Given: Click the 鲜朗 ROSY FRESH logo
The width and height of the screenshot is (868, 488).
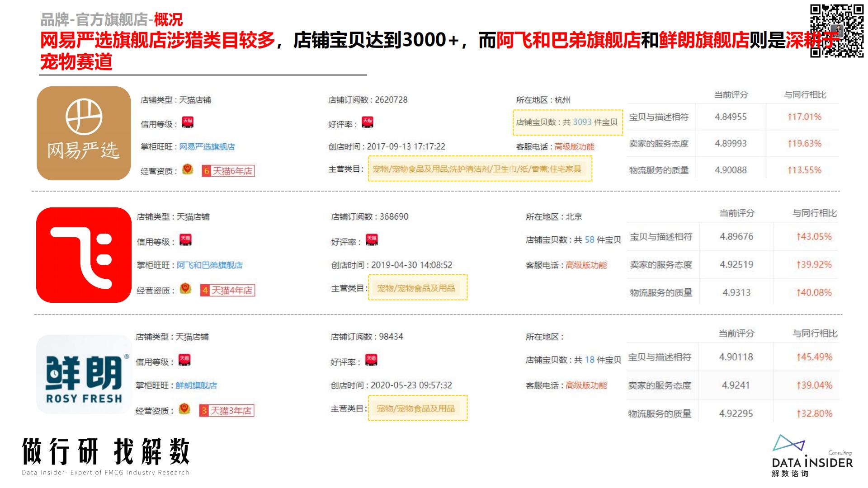Looking at the screenshot, I should click(x=84, y=374).
